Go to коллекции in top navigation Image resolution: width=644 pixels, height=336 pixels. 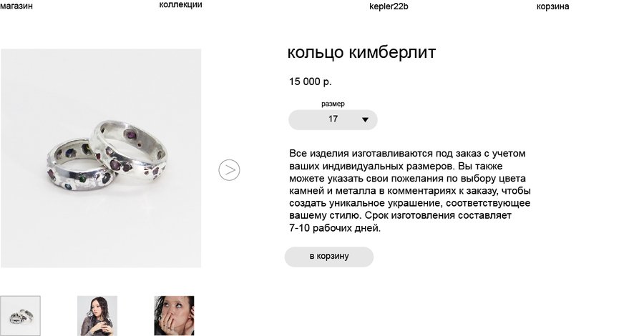coord(181,5)
